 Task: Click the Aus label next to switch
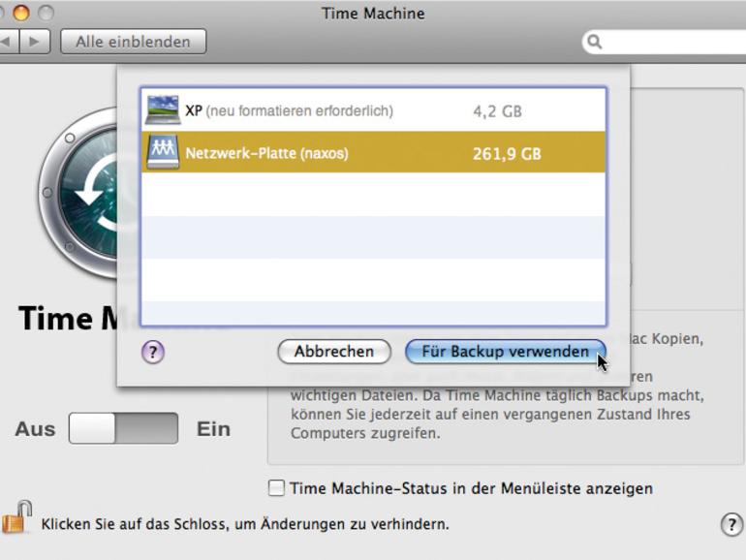(x=35, y=429)
